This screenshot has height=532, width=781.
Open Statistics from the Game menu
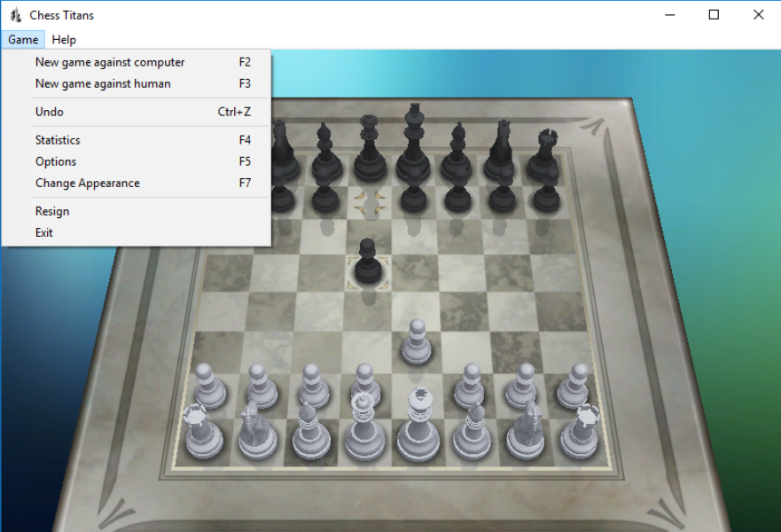pyautogui.click(x=136, y=140)
